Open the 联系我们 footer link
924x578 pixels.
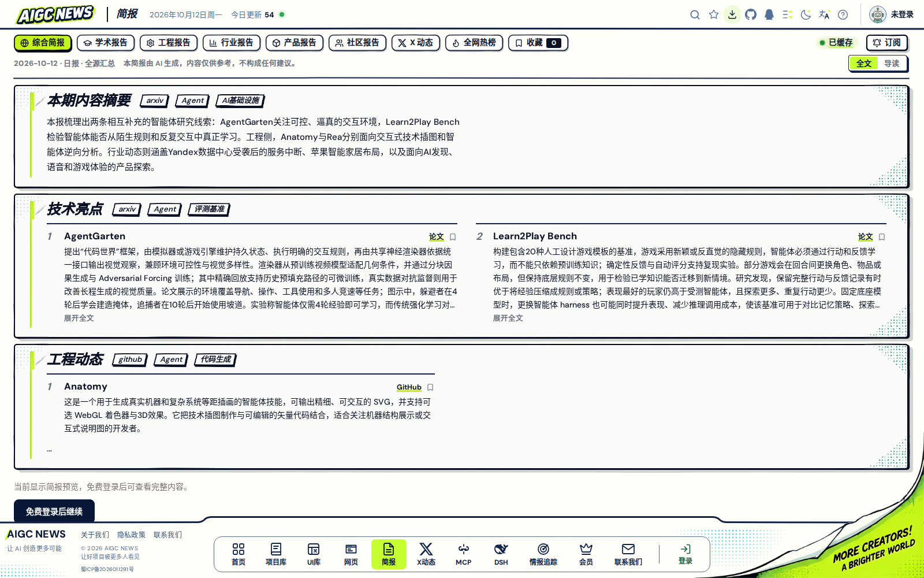(167, 535)
